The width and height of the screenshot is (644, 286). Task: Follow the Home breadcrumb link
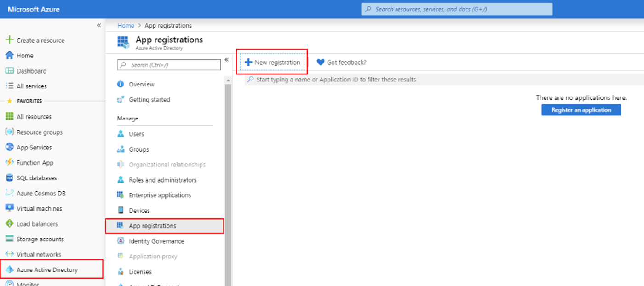point(126,26)
